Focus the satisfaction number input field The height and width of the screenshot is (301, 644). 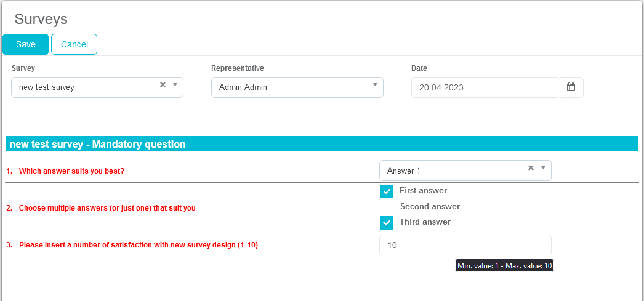pos(465,245)
